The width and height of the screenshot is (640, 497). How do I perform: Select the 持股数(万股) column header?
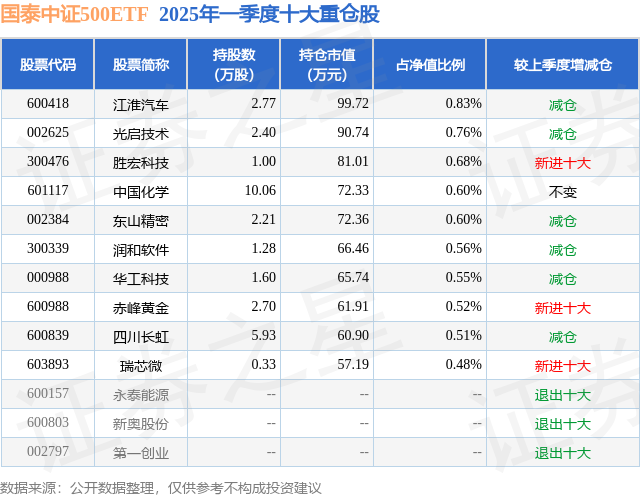(x=234, y=64)
